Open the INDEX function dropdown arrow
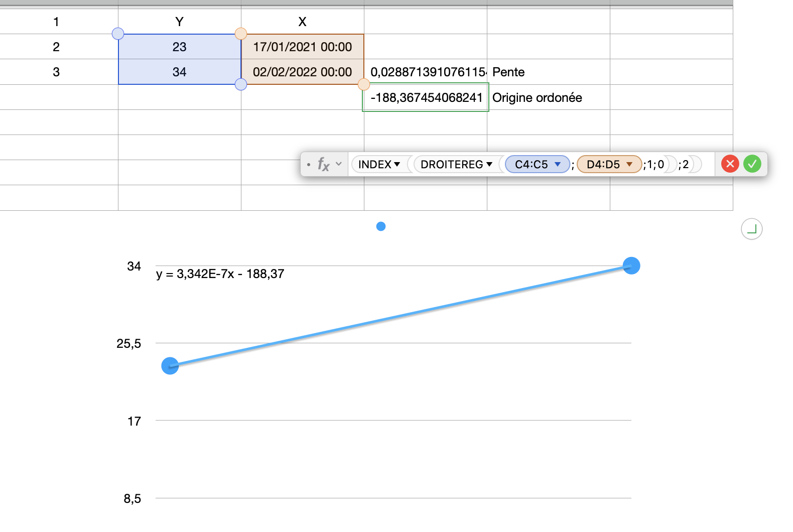 pos(397,164)
